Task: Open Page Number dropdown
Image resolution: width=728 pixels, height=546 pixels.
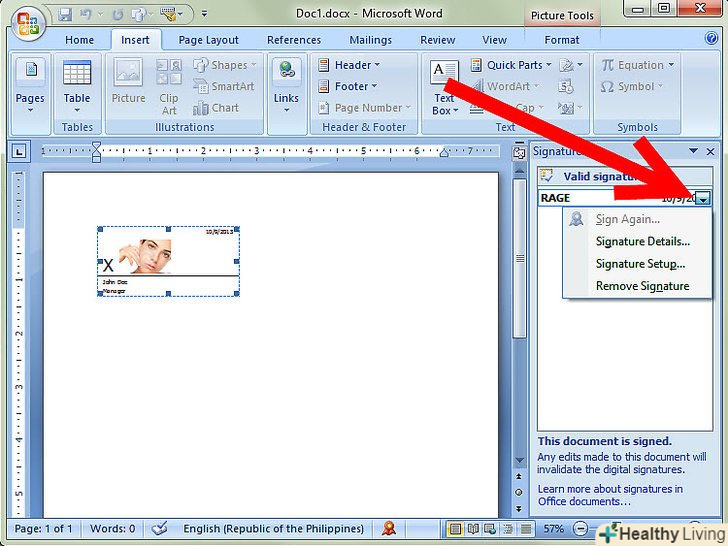Action: pos(365,108)
